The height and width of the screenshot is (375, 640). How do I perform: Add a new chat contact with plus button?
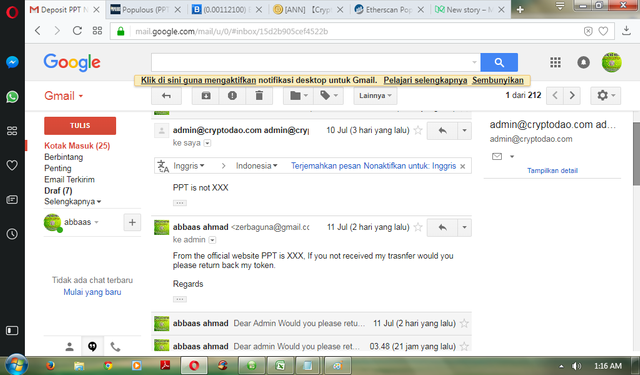coord(132,222)
